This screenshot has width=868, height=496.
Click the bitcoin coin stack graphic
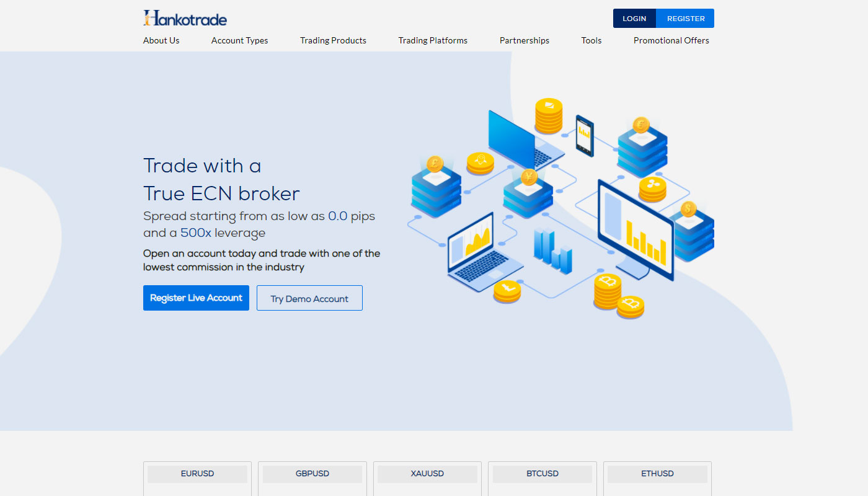[x=608, y=293]
